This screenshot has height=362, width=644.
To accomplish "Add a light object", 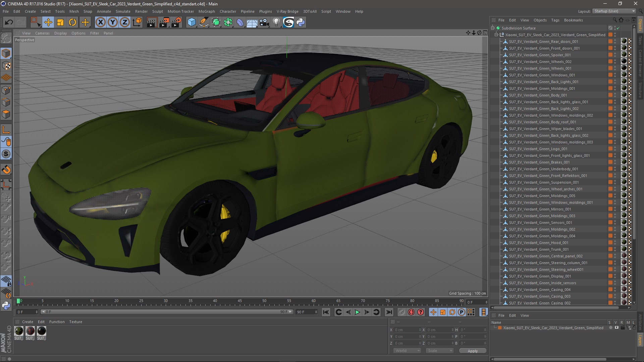I will click(276, 22).
